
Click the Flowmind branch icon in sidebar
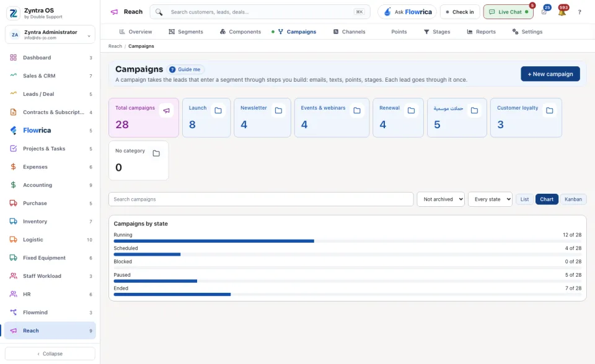(13, 313)
